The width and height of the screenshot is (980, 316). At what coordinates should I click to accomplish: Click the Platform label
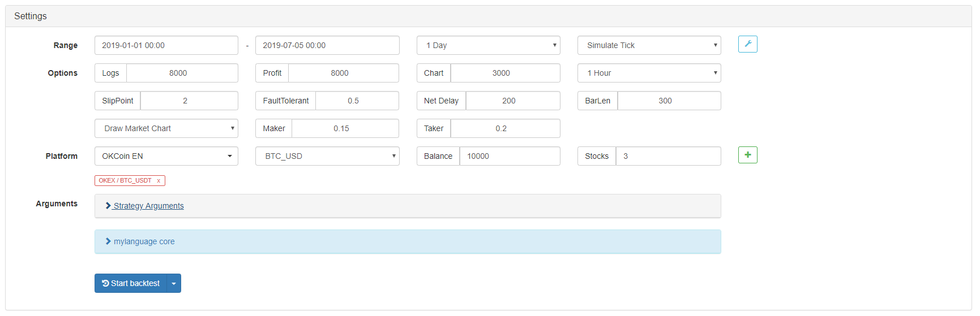62,156
